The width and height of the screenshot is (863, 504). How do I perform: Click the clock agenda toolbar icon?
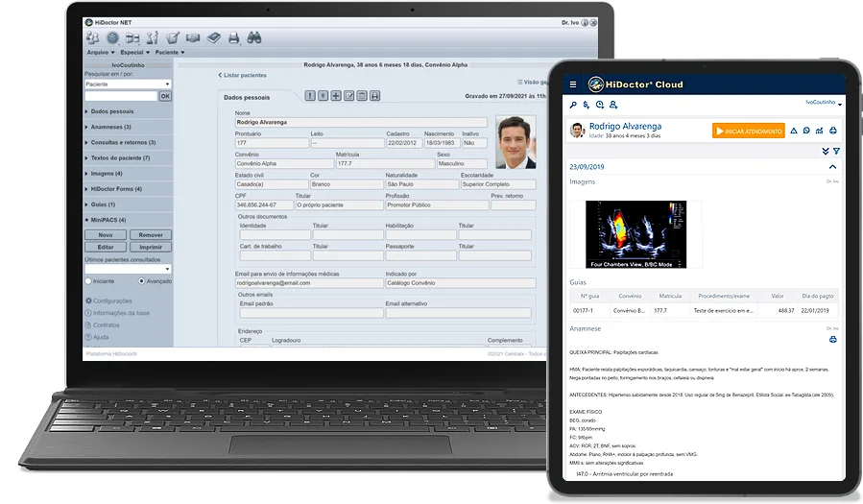(x=113, y=37)
